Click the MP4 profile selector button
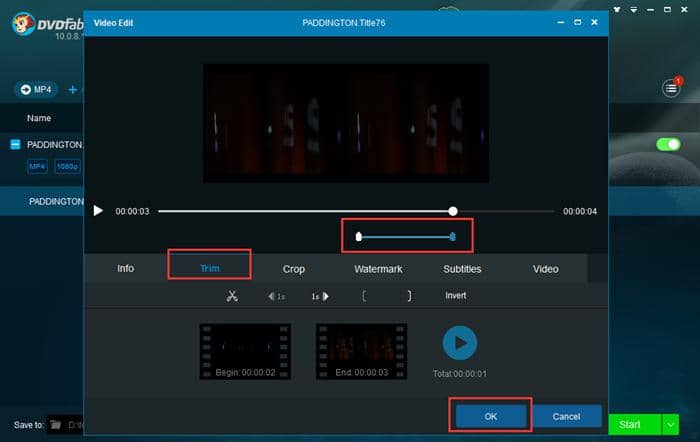 pyautogui.click(x=36, y=89)
